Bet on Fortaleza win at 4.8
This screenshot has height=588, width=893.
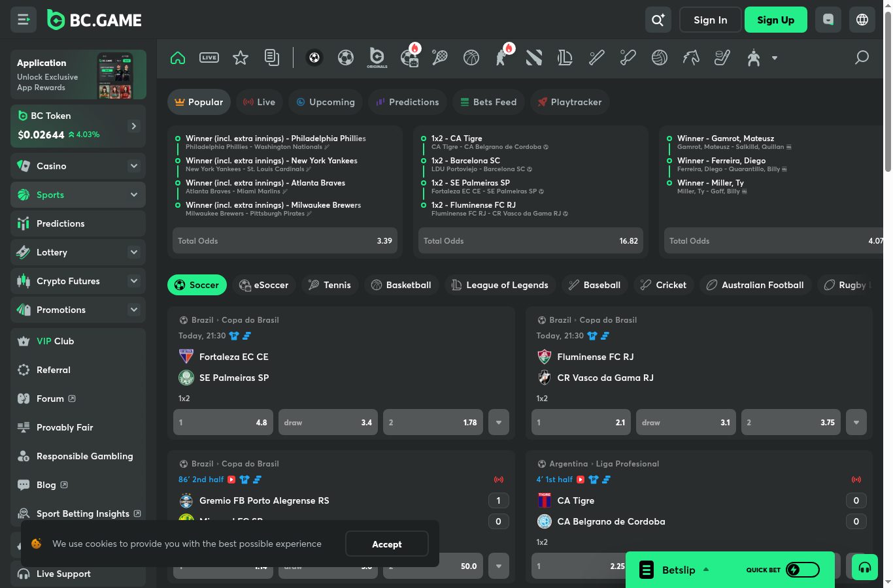tap(223, 423)
